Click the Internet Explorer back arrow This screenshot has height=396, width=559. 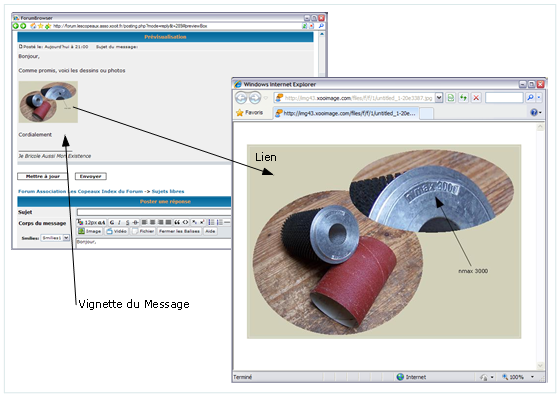click(241, 97)
